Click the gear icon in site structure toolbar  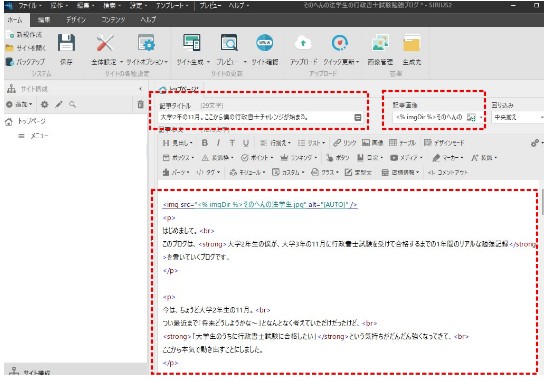pyautogui.click(x=44, y=104)
